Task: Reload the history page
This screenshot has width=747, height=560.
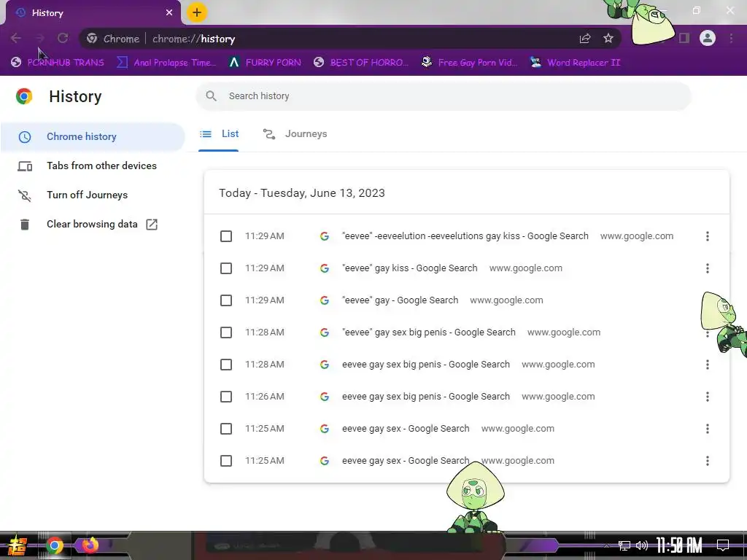Action: click(63, 39)
